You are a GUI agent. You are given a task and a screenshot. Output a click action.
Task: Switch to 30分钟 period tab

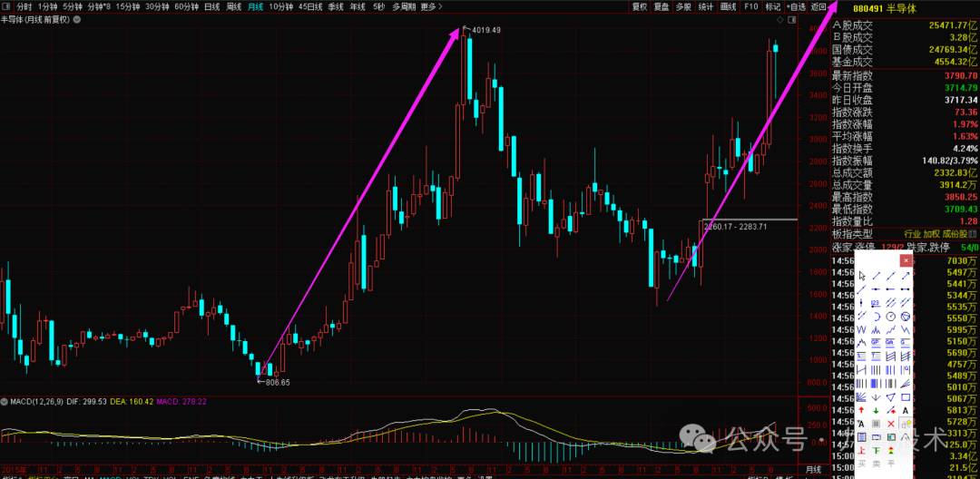coord(157,6)
